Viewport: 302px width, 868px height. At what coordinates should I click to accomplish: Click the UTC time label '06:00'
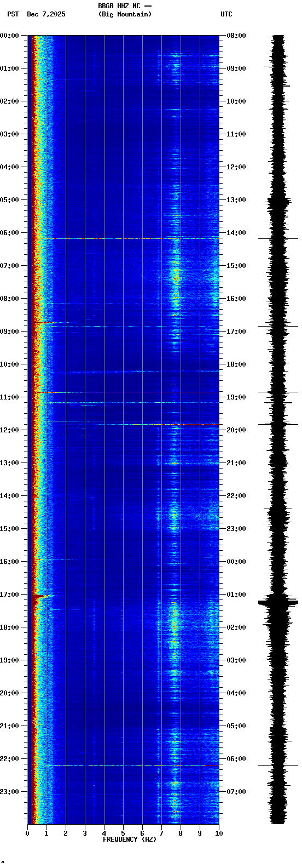[x=236, y=759]
